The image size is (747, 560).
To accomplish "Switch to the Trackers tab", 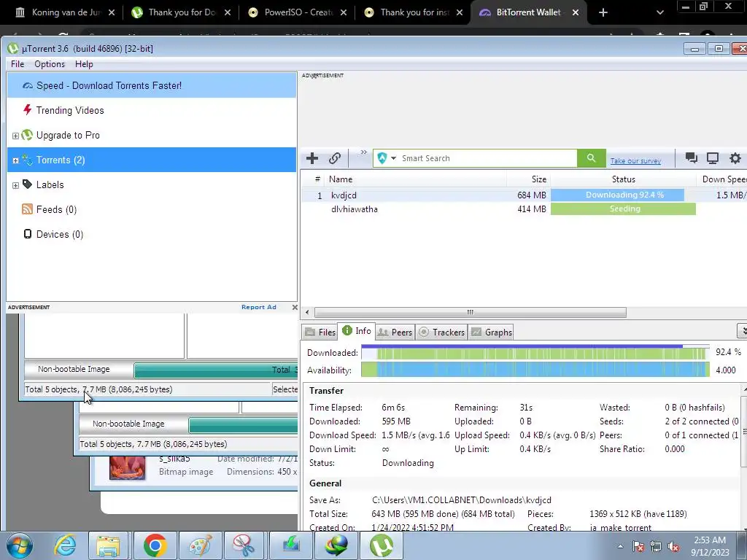I will click(441, 332).
